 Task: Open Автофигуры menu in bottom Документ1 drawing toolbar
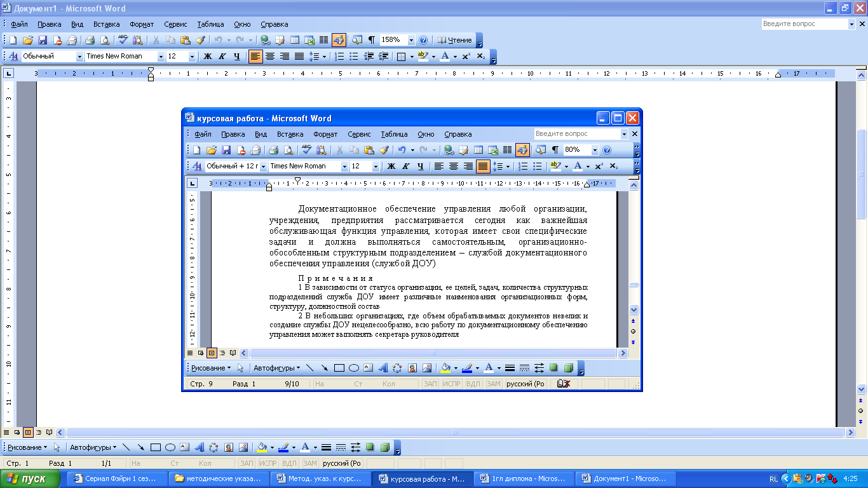point(93,447)
